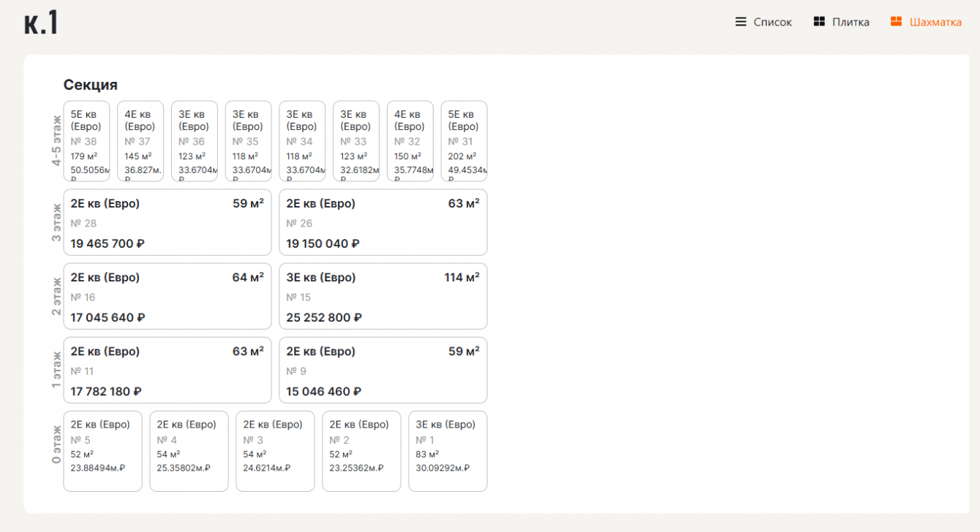Select apartment № 16 on floor 2
This screenshot has height=532, width=980.
(x=167, y=297)
